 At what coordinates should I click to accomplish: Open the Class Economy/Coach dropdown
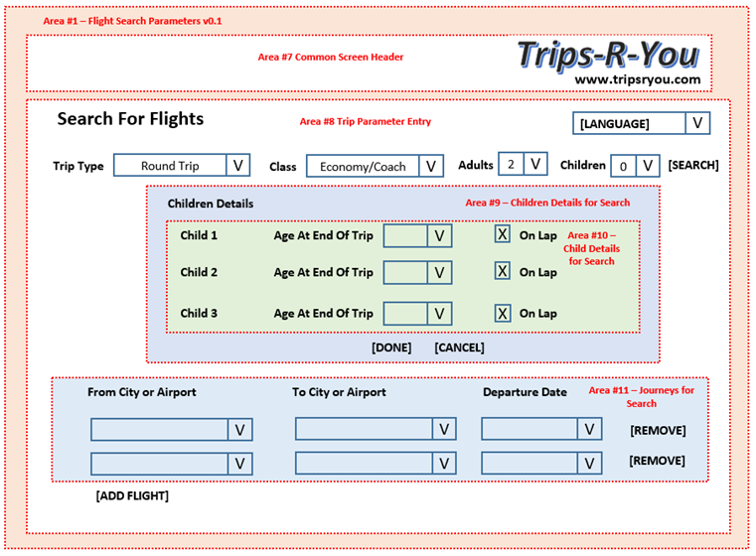[x=430, y=167]
